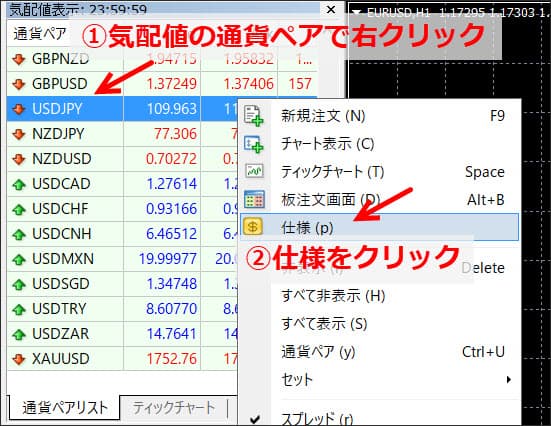Expand the セット submenu arrow

click(508, 380)
